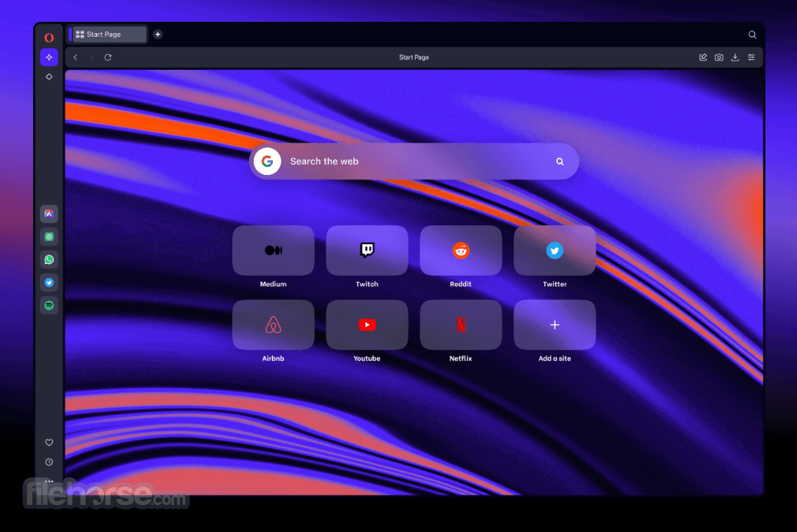Switch to the Start Page tab
Screen dimensions: 797x532
107,34
